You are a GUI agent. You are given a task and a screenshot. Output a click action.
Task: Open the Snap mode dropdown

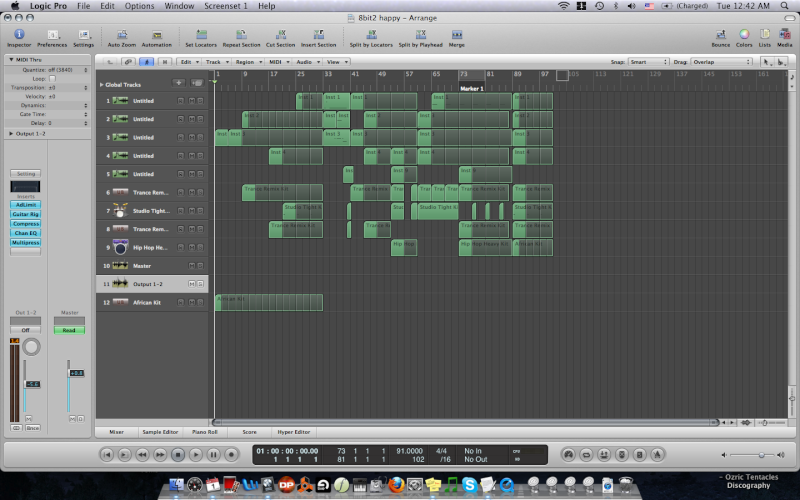coord(648,62)
